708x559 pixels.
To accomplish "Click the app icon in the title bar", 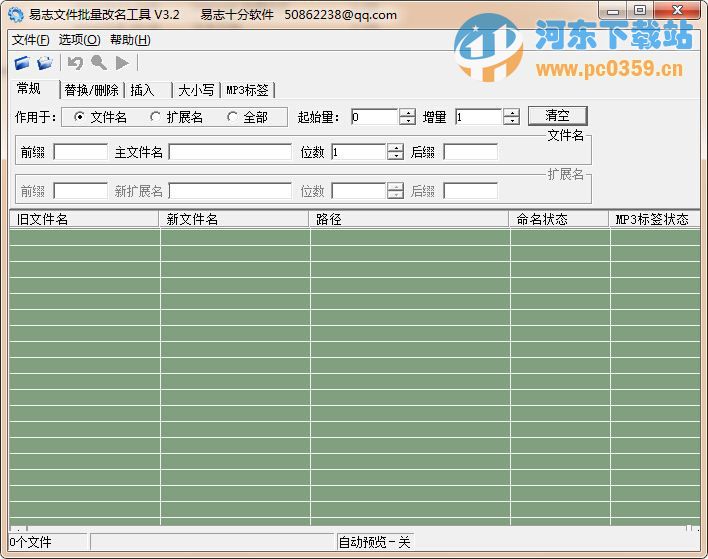I will click(15, 15).
